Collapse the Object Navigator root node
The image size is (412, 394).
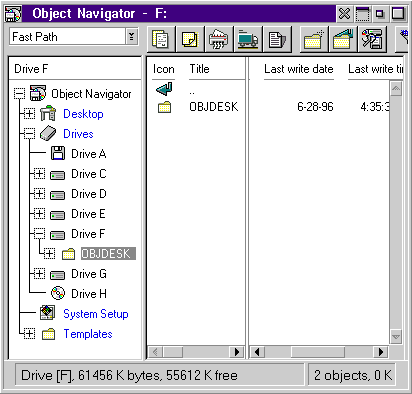[19, 93]
